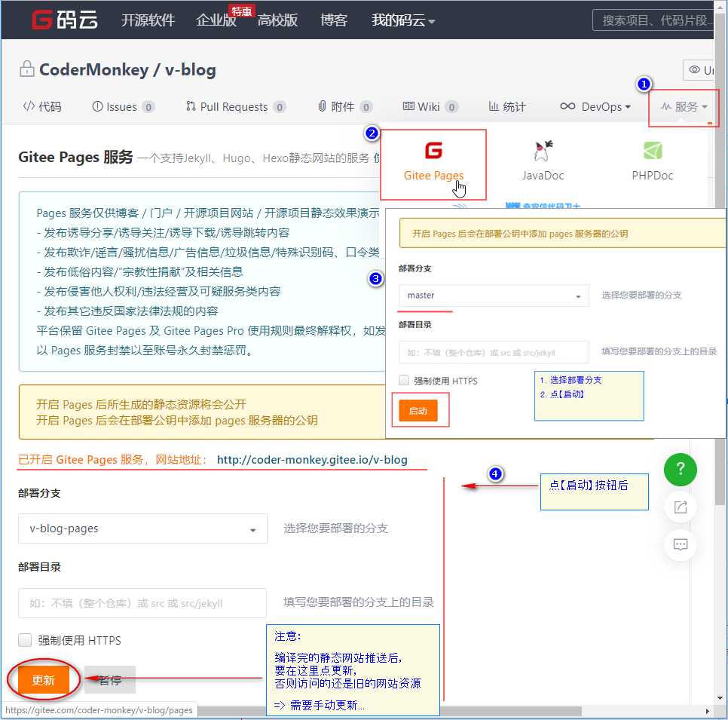Click the horizontal scrollbar right arrow
This screenshot has height=720, width=728.
(x=707, y=711)
